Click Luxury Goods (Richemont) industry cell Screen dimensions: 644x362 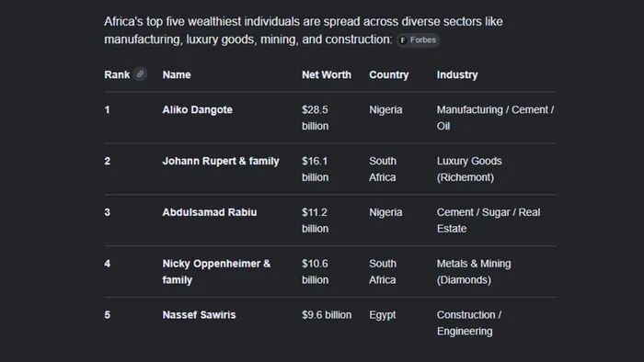[469, 169]
